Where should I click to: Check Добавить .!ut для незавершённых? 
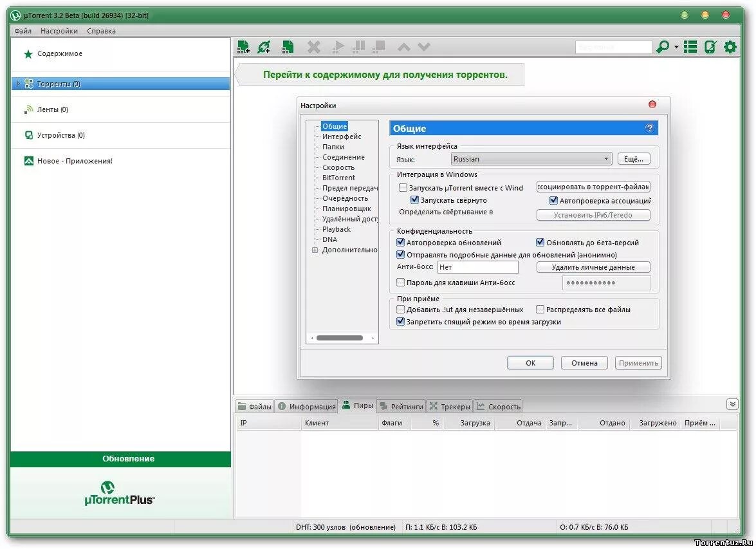point(400,309)
